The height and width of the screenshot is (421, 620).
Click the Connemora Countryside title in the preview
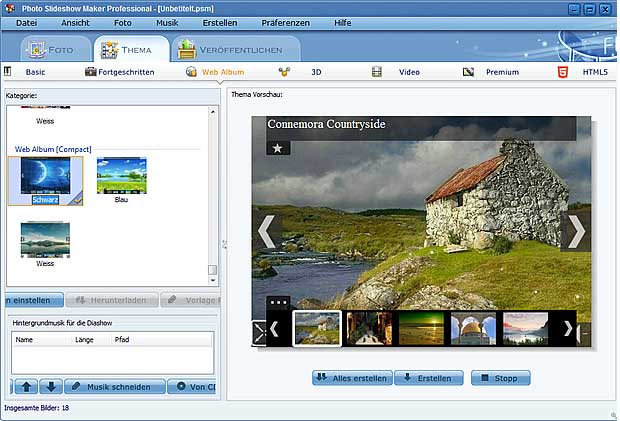[326, 124]
